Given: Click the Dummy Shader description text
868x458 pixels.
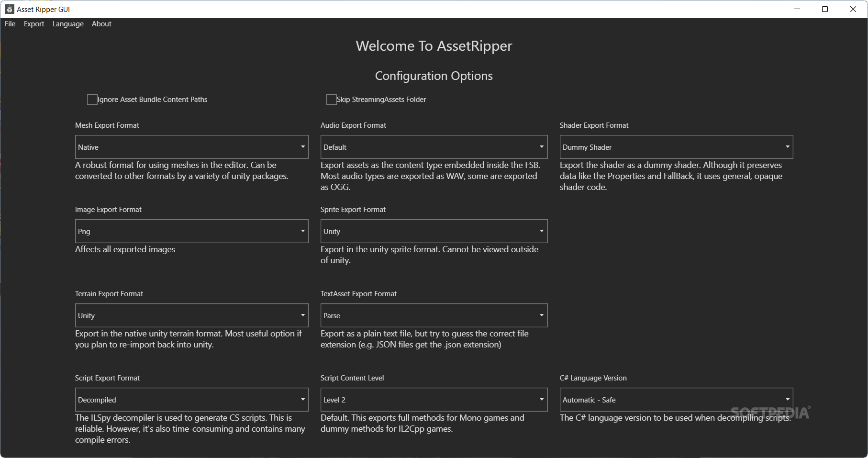Looking at the screenshot, I should coord(671,176).
